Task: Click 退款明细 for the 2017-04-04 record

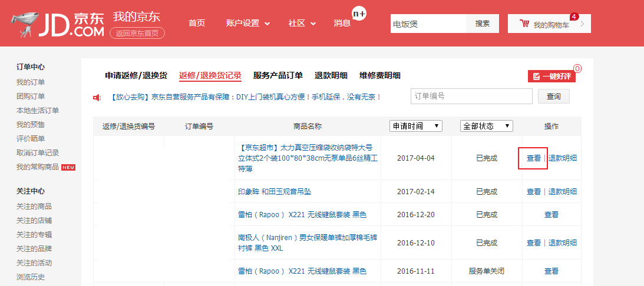Action: click(x=563, y=158)
